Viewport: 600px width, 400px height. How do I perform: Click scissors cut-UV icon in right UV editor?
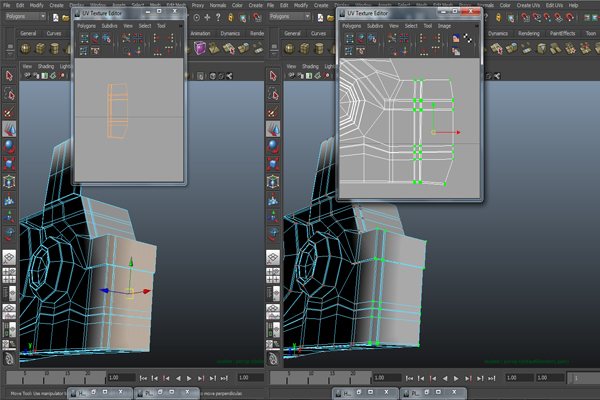[392, 38]
